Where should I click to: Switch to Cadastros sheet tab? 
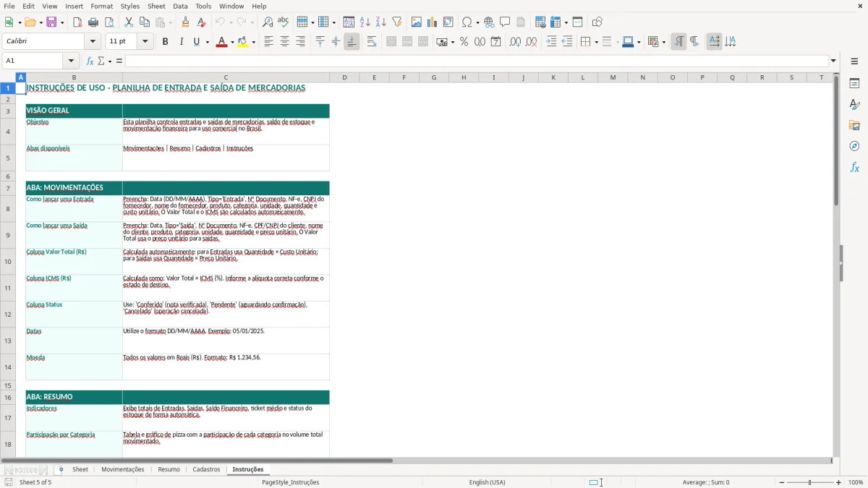[x=206, y=470]
